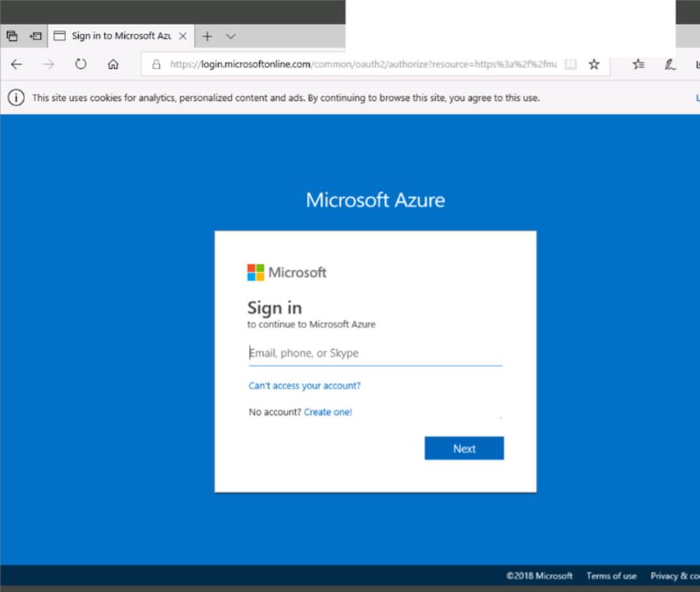The image size is (700, 592).
Task: Open a new tab with plus button
Action: (x=207, y=36)
